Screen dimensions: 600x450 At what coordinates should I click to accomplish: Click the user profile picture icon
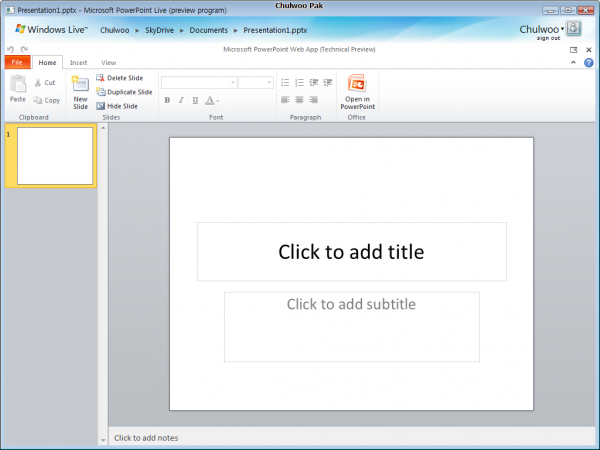coord(574,29)
